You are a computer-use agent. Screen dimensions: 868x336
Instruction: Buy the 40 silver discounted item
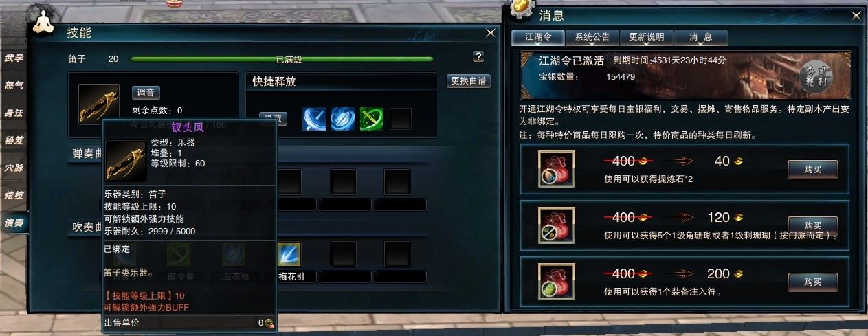pyautogui.click(x=812, y=169)
